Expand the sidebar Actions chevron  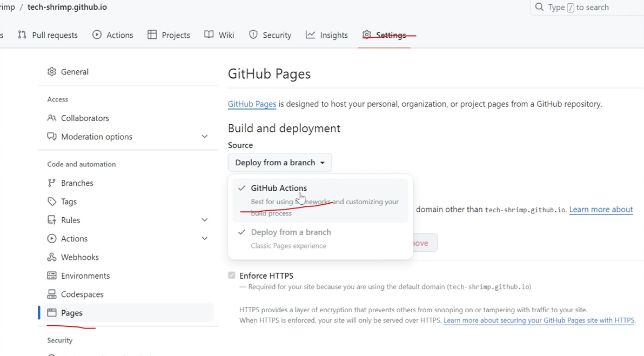205,239
